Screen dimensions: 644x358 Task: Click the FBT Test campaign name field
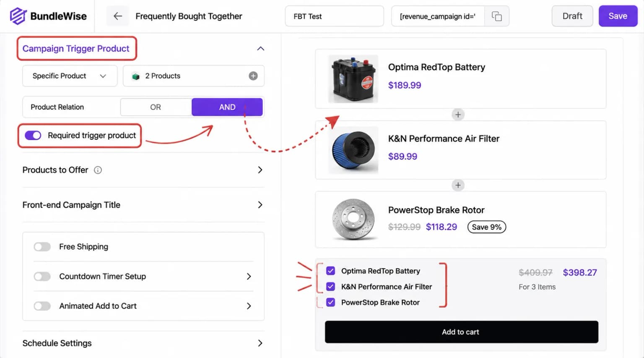[x=334, y=16]
